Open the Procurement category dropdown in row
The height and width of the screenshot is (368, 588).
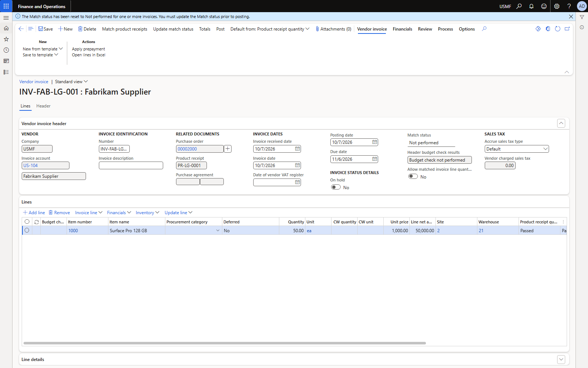pyautogui.click(x=218, y=230)
